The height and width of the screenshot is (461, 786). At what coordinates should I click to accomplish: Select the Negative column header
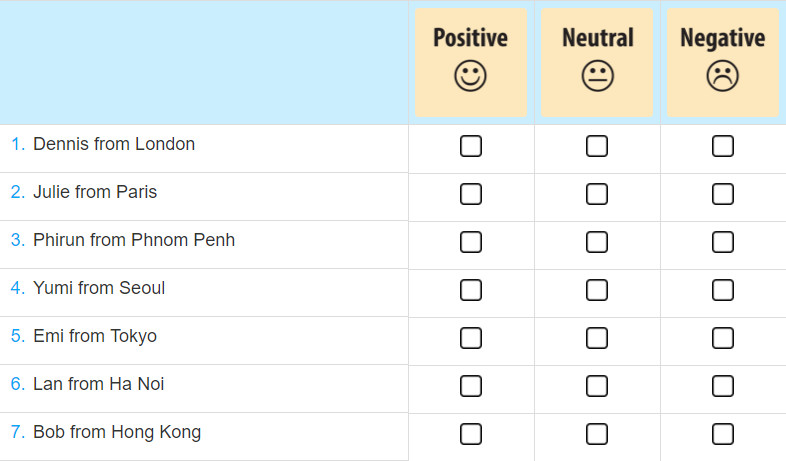click(722, 62)
